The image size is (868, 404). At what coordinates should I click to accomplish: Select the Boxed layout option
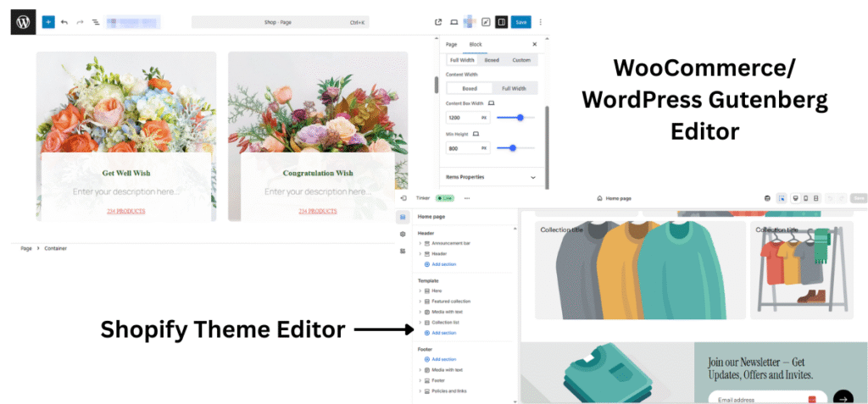[x=492, y=60]
